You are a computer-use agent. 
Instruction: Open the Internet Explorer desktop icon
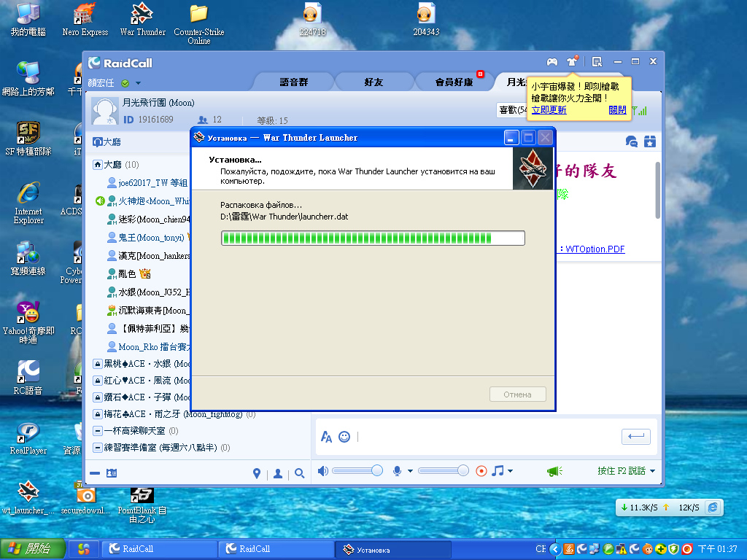28,203
